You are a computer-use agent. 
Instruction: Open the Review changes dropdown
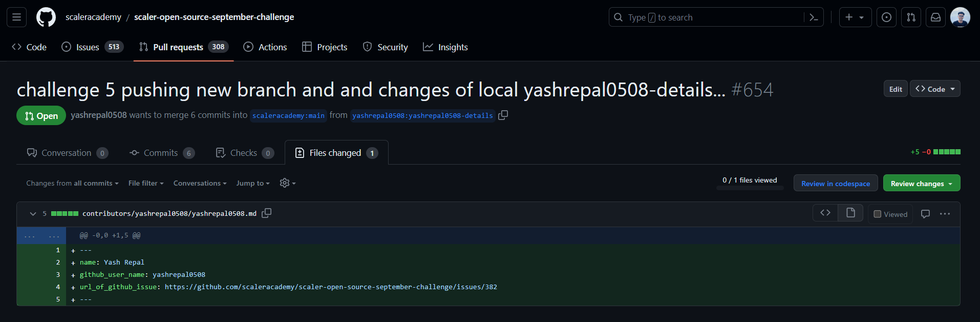[x=921, y=183]
